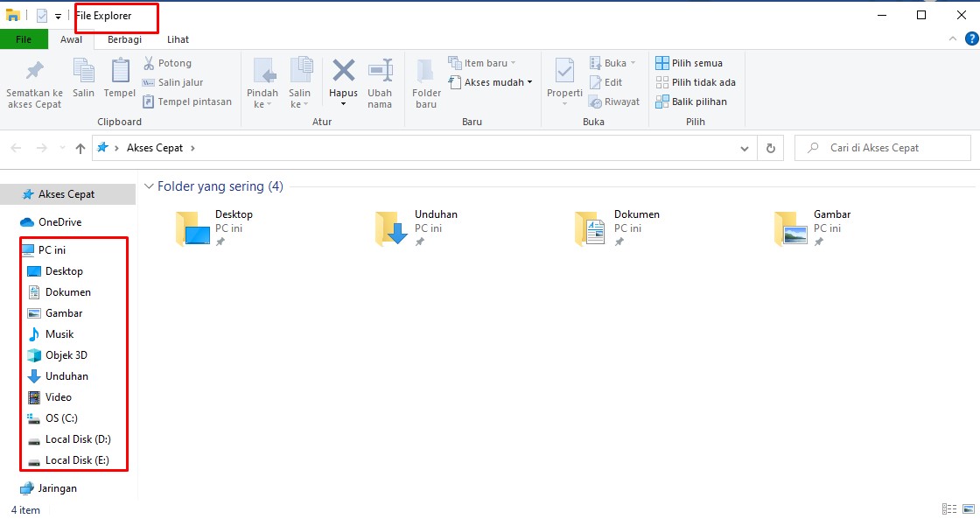Switch to the Lihat tab
Image resolution: width=980 pixels, height=519 pixels.
(178, 39)
